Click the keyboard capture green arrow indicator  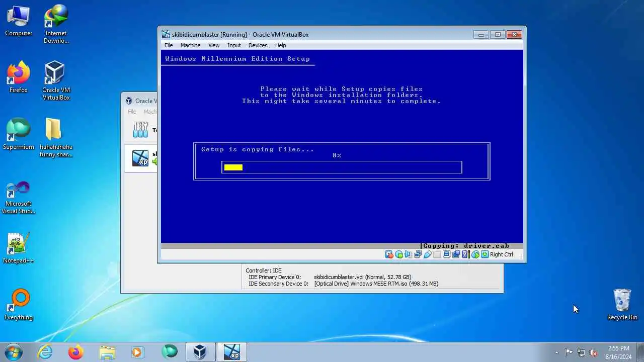tap(485, 254)
